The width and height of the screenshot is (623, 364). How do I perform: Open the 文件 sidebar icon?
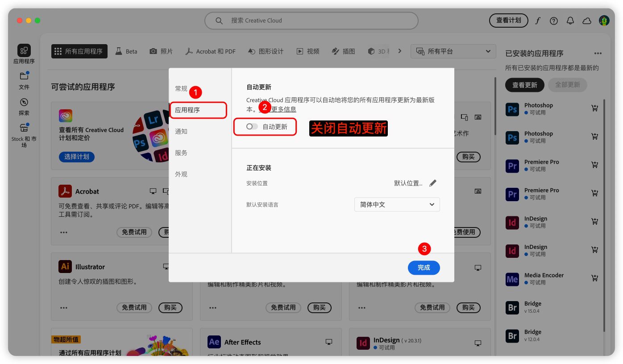(24, 80)
